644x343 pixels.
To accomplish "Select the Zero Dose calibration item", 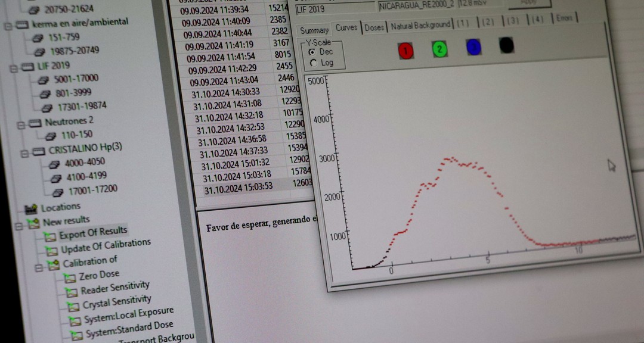I will tap(99, 275).
